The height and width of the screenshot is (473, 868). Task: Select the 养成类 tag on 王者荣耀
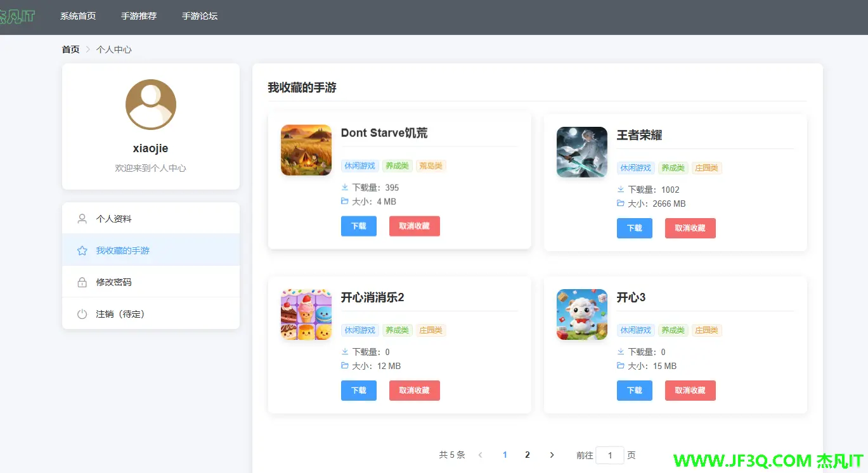point(672,167)
